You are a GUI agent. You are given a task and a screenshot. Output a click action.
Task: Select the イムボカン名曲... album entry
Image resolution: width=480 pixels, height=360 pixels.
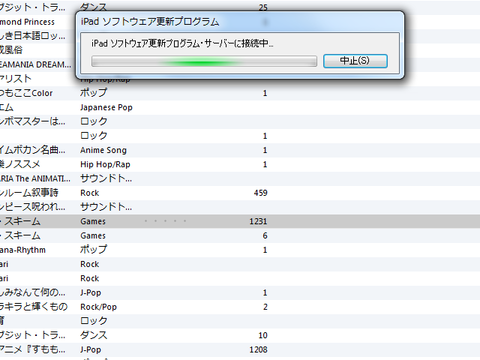click(x=33, y=150)
